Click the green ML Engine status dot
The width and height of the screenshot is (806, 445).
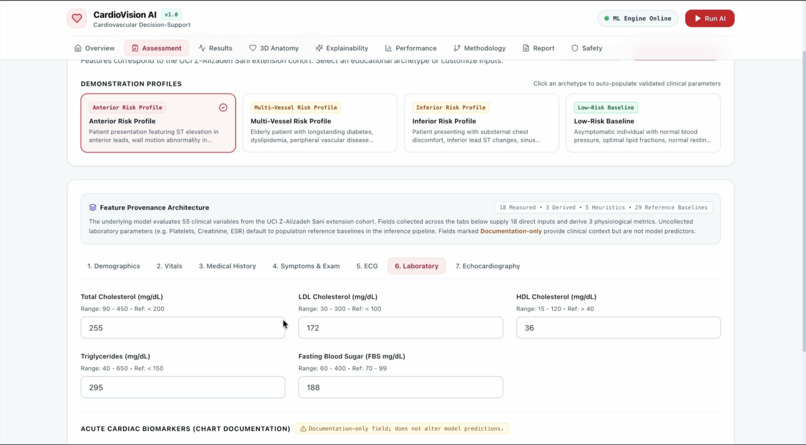point(607,18)
